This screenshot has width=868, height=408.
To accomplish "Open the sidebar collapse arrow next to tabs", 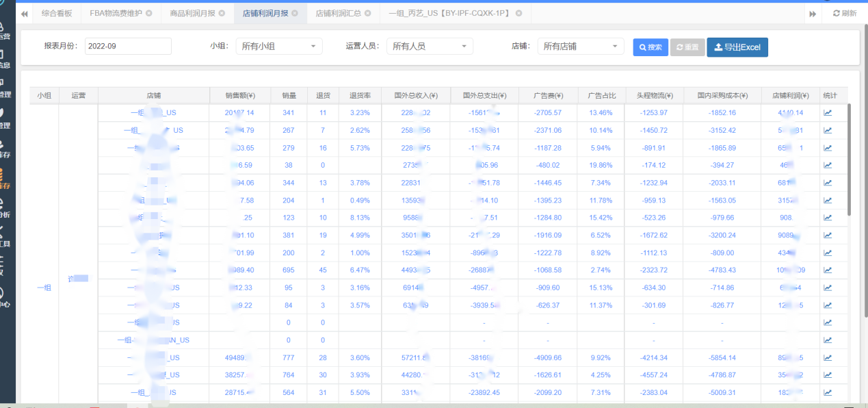I will (x=24, y=12).
